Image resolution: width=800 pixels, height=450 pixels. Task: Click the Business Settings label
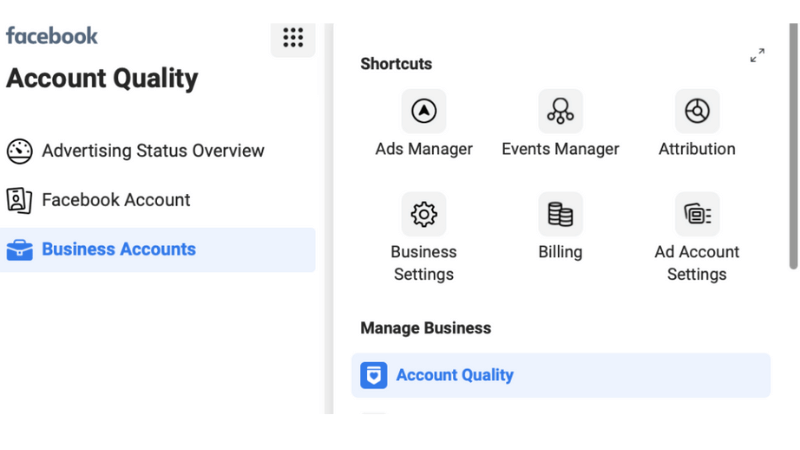[423, 263]
